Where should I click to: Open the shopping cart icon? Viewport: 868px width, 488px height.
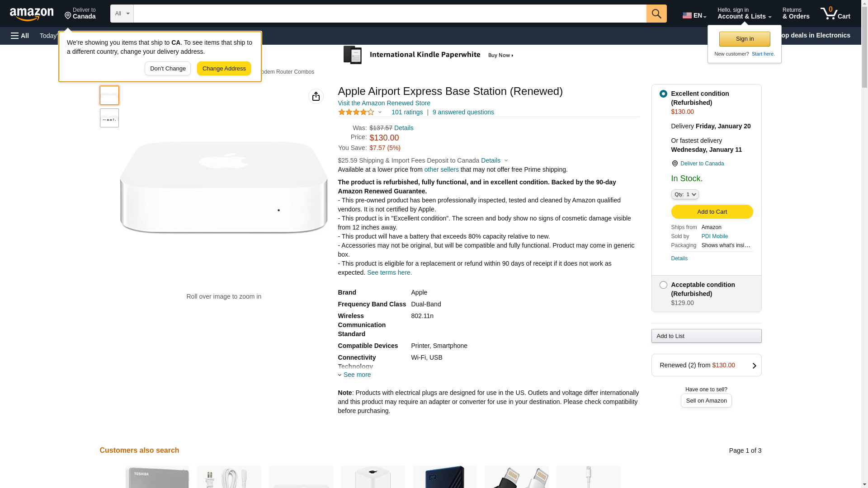click(x=835, y=14)
